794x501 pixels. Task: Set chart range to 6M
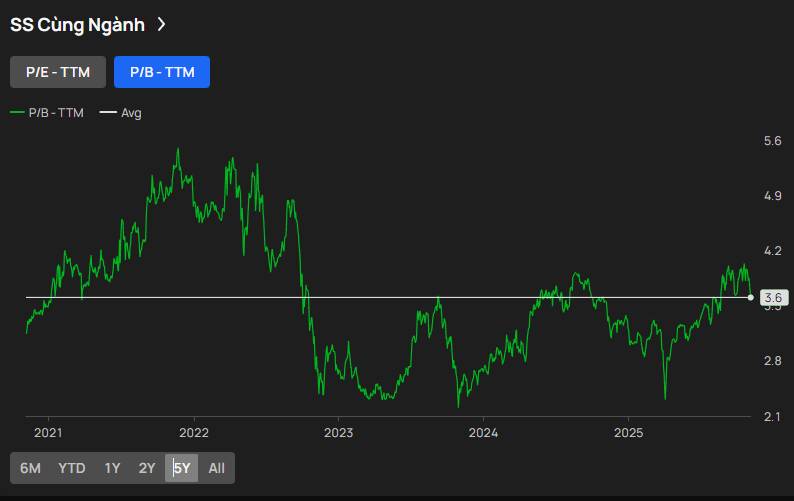pyautogui.click(x=31, y=468)
